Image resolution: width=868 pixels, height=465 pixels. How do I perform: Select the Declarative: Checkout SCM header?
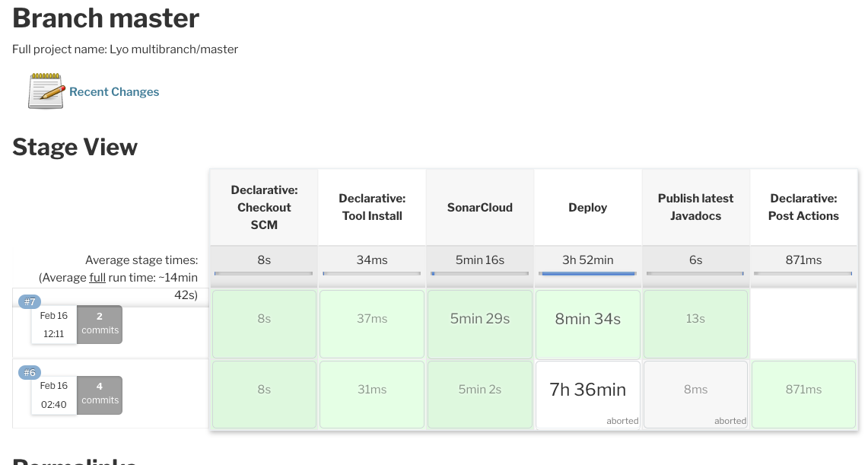[263, 207]
